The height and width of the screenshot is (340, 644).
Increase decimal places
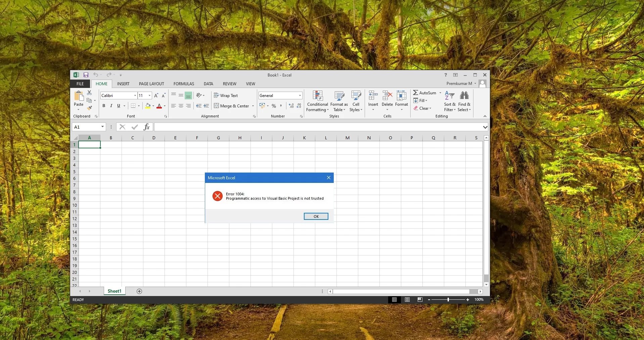pos(291,106)
